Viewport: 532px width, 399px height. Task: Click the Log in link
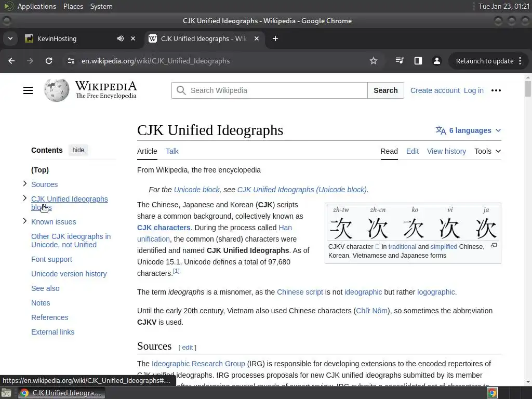(x=474, y=90)
